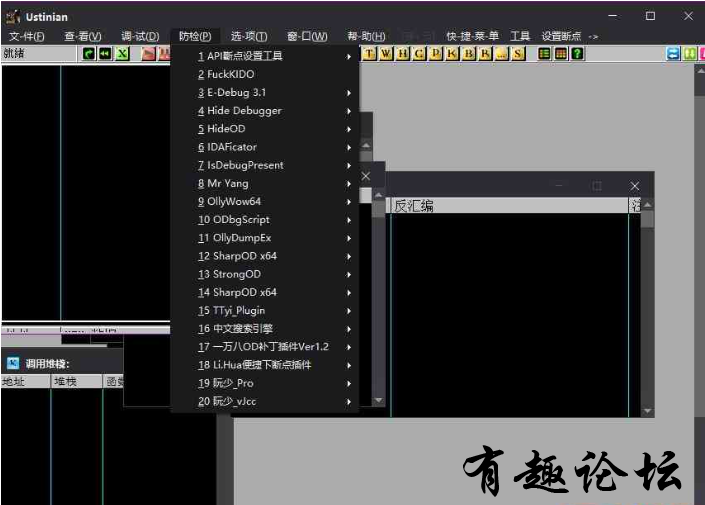Open the K (call stack) toolbar button
The height and width of the screenshot is (505, 705).
[x=452, y=54]
